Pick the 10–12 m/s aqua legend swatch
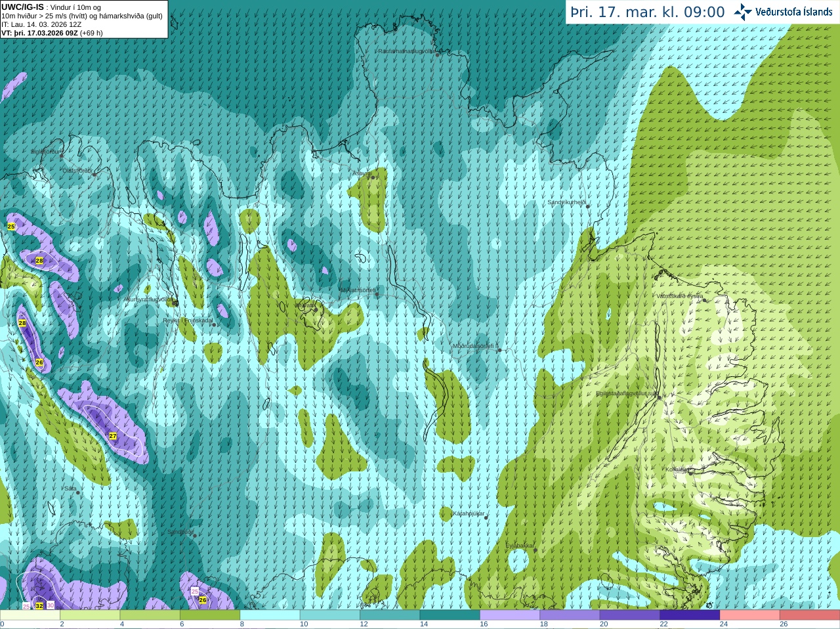Screen dimensions: 840x629 [330, 615]
